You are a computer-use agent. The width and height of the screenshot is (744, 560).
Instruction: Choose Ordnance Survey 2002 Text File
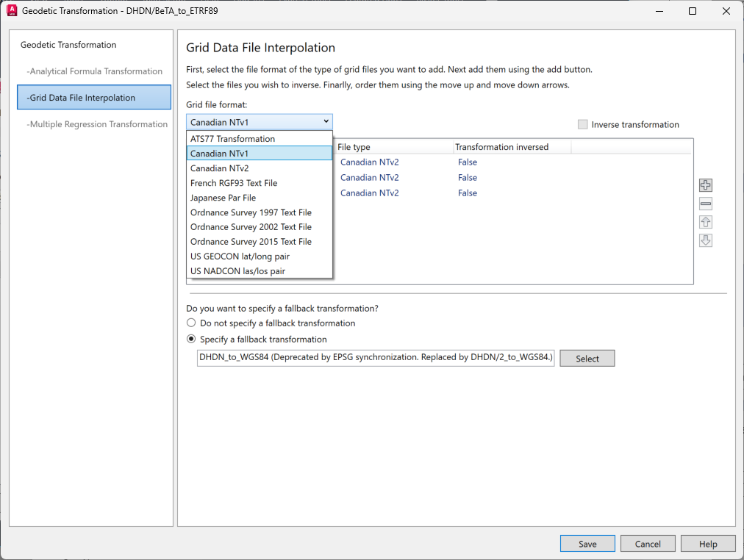[259, 227]
